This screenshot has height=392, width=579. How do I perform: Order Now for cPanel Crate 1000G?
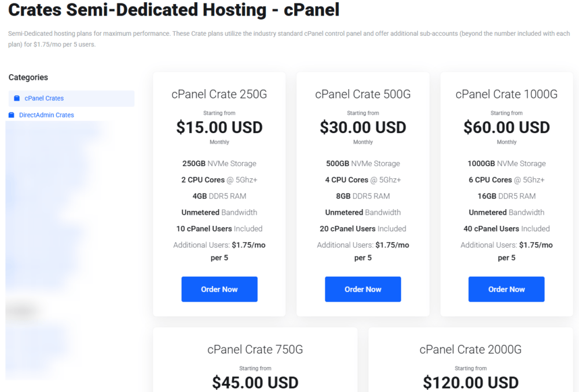coord(506,289)
